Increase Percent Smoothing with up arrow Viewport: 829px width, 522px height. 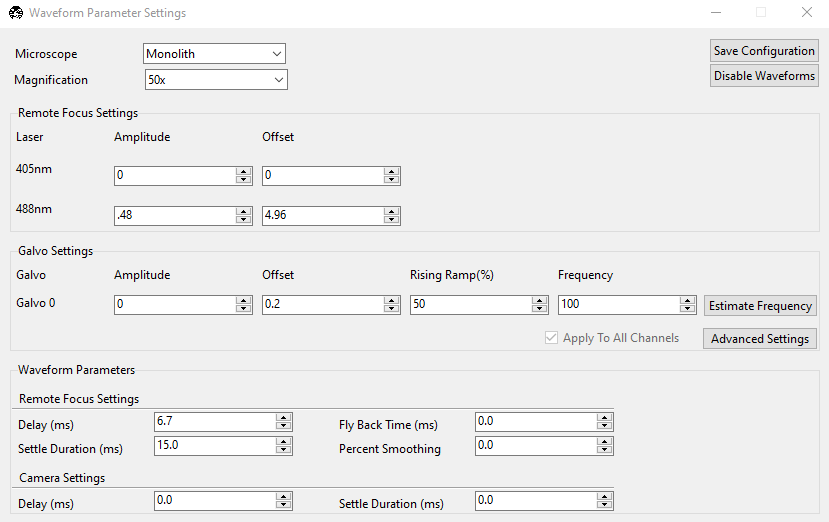[605, 441]
